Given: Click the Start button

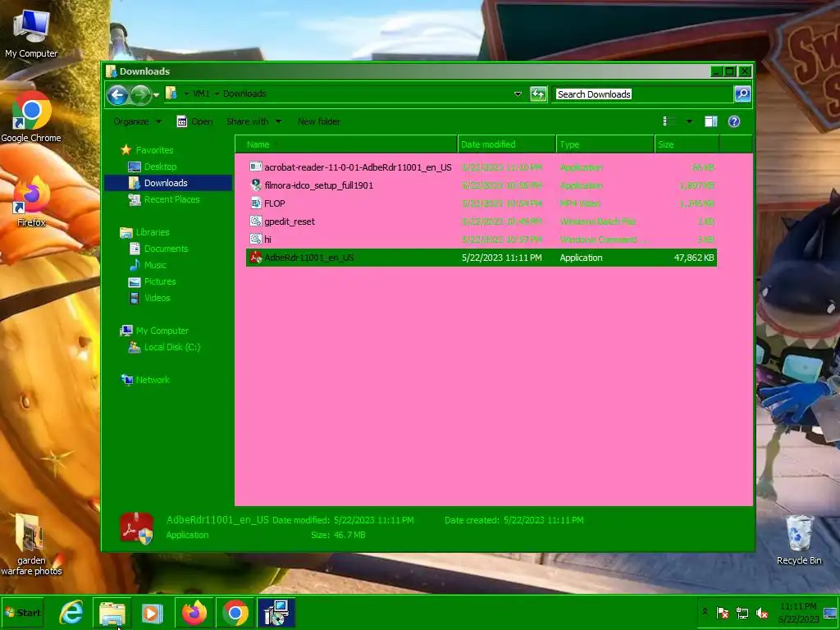Looking at the screenshot, I should pos(22,612).
